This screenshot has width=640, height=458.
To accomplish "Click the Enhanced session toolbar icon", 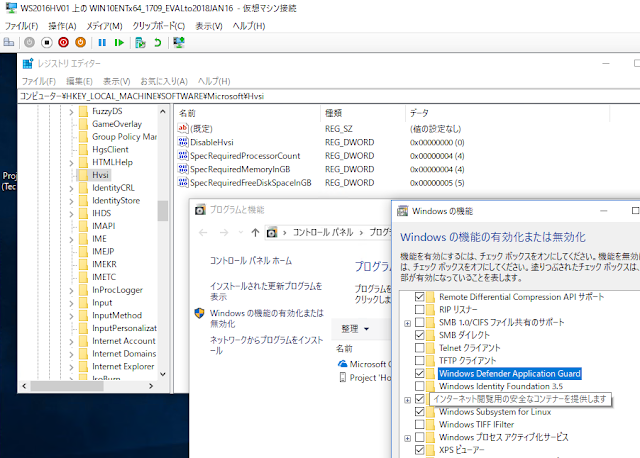I will [179, 42].
